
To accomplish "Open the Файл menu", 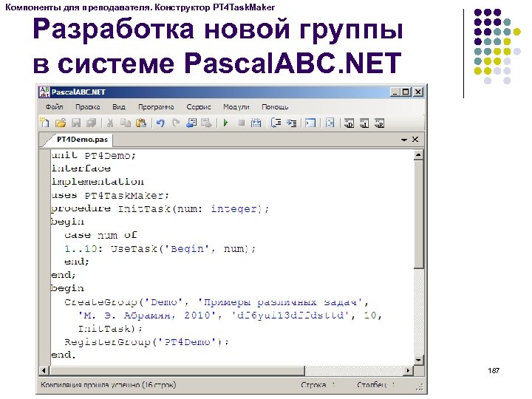I will coord(54,107).
